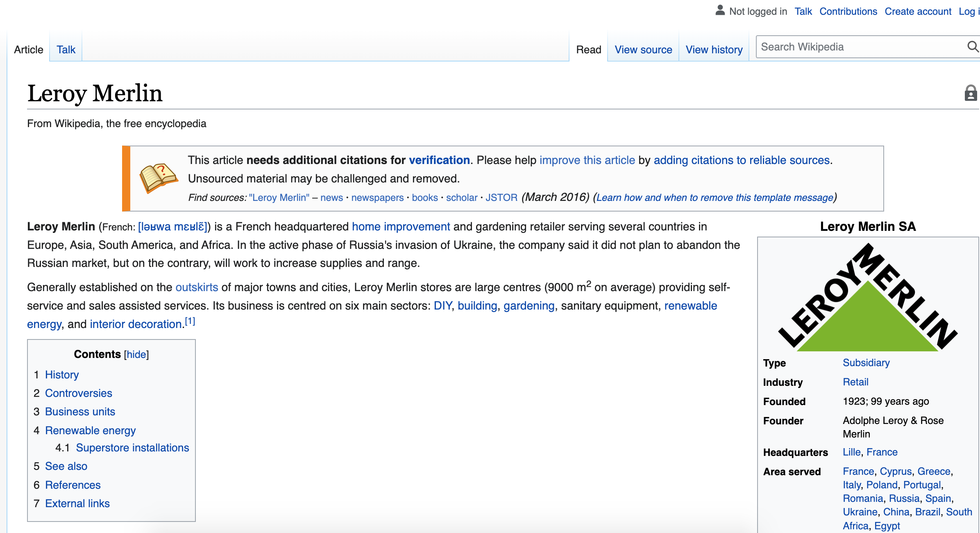
Task: Open Lille headquarters link
Action: click(851, 452)
